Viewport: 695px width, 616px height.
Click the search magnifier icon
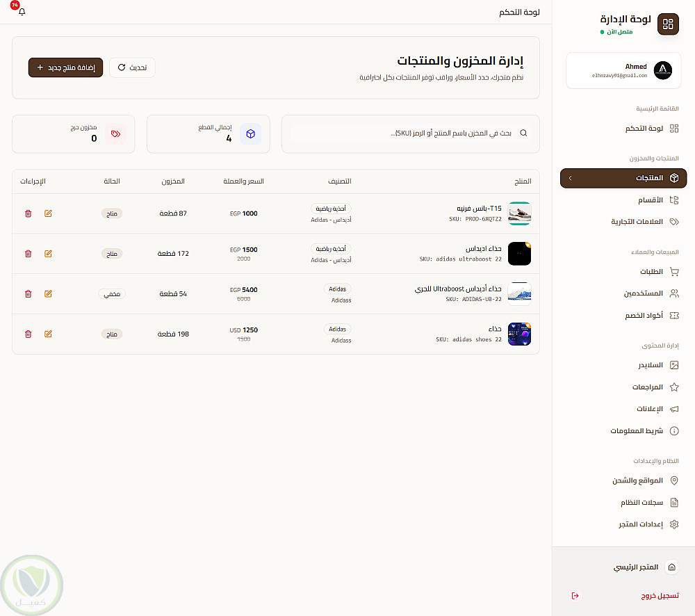tap(523, 133)
